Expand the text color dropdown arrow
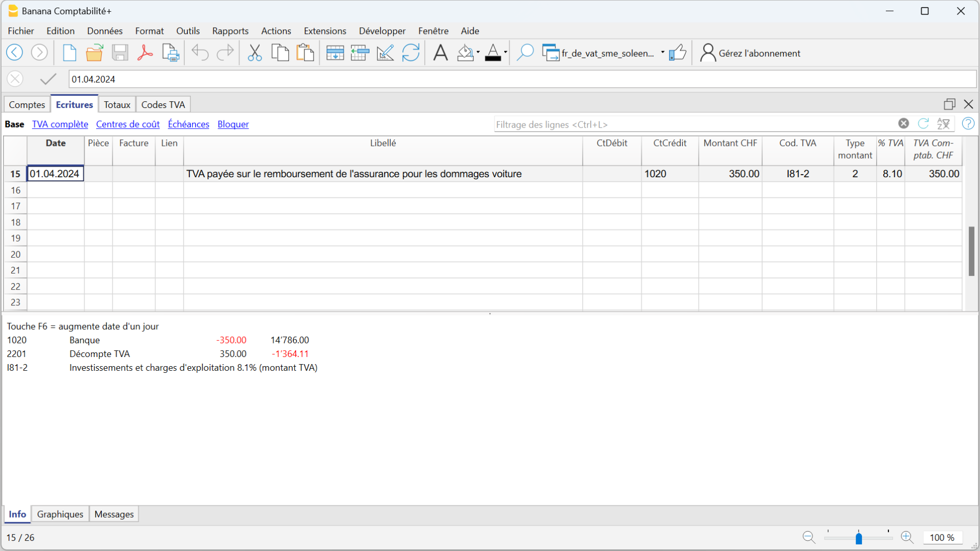Screen dimensions: 980x551 coord(505,53)
